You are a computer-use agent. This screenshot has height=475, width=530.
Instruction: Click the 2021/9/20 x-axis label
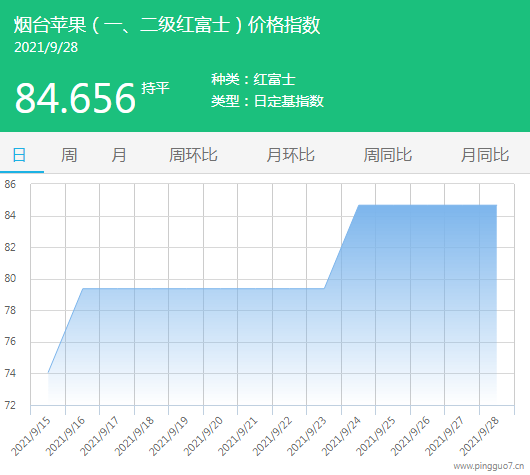click(203, 436)
